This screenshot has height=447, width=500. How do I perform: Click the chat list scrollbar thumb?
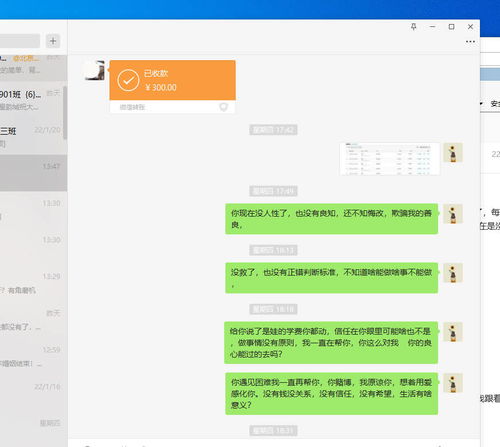[65, 112]
